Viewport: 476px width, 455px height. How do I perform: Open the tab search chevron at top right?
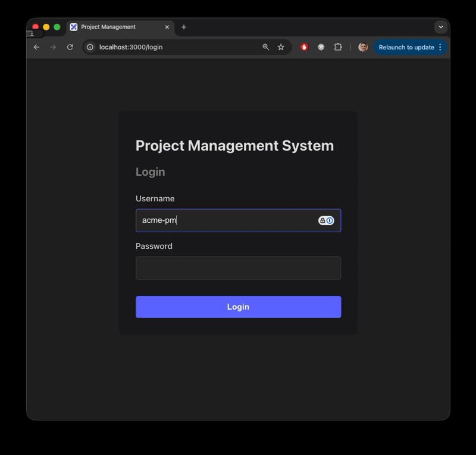click(441, 27)
